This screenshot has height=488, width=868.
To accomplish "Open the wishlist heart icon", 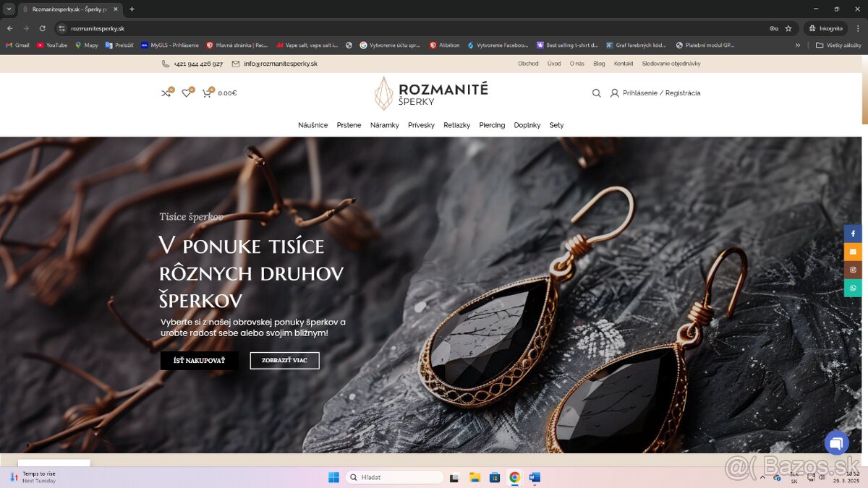I will 186,93.
